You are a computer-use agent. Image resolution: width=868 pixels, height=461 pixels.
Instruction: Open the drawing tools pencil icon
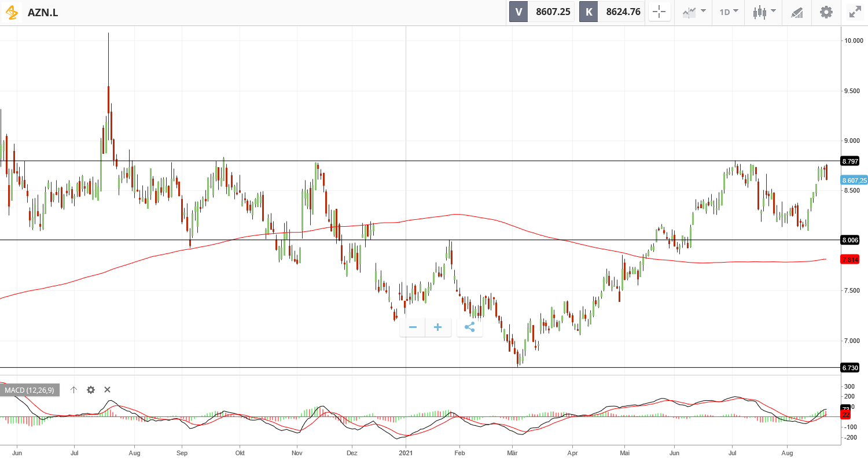coord(797,12)
